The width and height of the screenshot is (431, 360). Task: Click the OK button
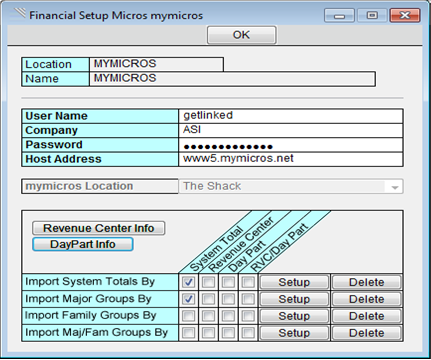241,35
